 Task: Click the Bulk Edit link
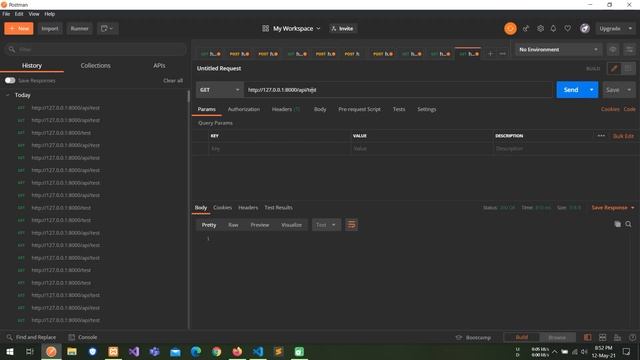(x=623, y=136)
